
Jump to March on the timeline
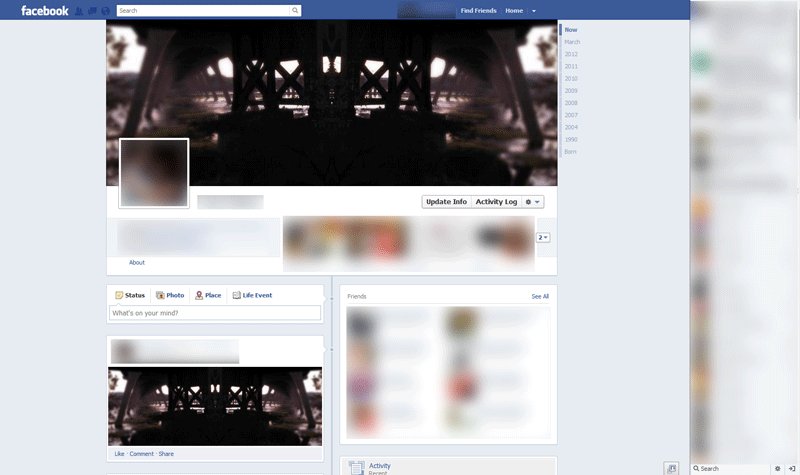click(x=572, y=42)
